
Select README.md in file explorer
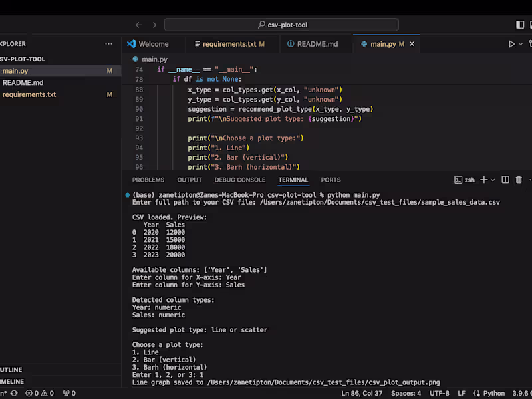(23, 82)
